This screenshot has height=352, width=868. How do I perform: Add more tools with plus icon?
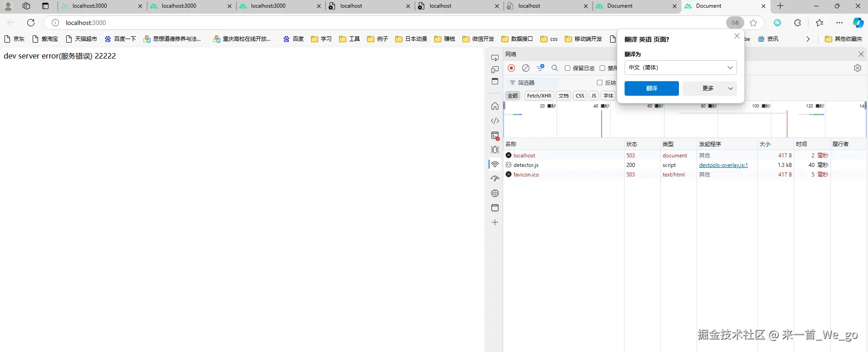(x=495, y=222)
